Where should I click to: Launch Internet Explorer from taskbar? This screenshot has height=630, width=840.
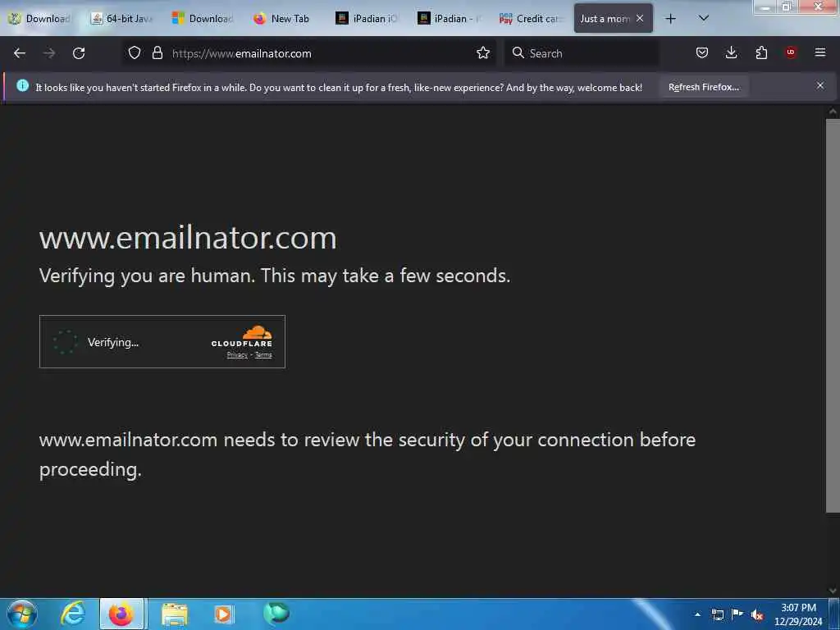pyautogui.click(x=72, y=614)
